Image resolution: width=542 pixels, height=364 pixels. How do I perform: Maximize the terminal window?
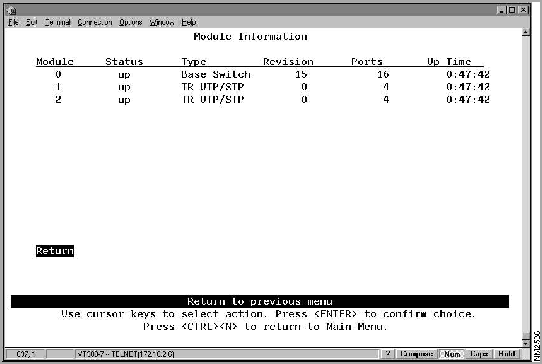coord(512,10)
